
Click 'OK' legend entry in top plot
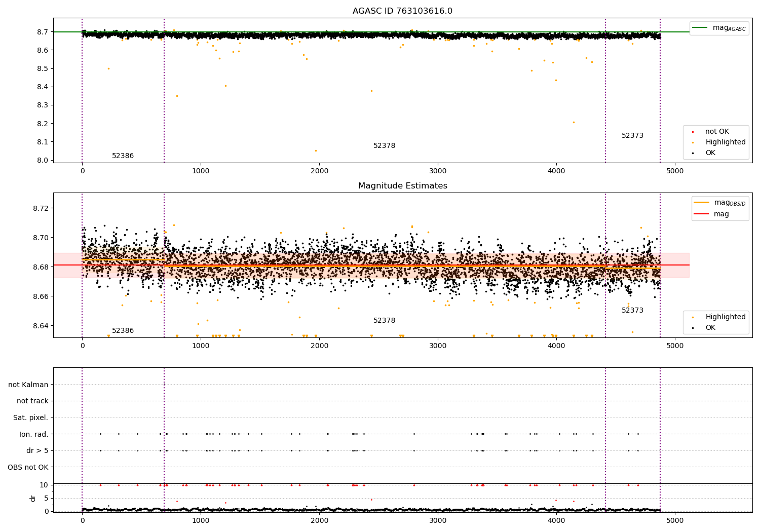point(710,153)
